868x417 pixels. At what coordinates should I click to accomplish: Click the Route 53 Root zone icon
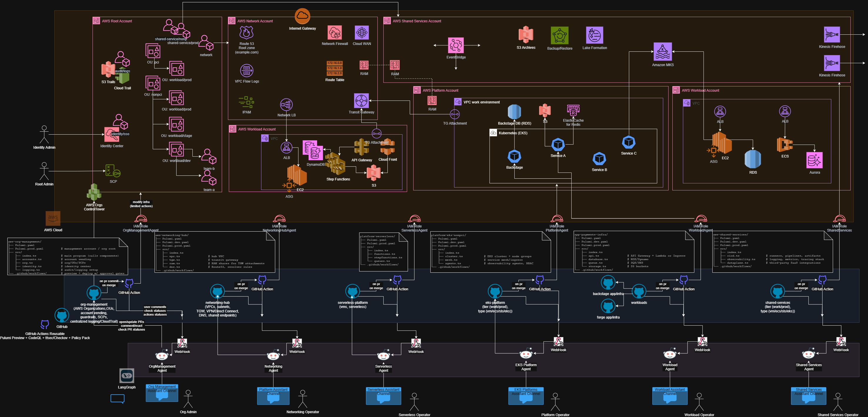(x=246, y=33)
